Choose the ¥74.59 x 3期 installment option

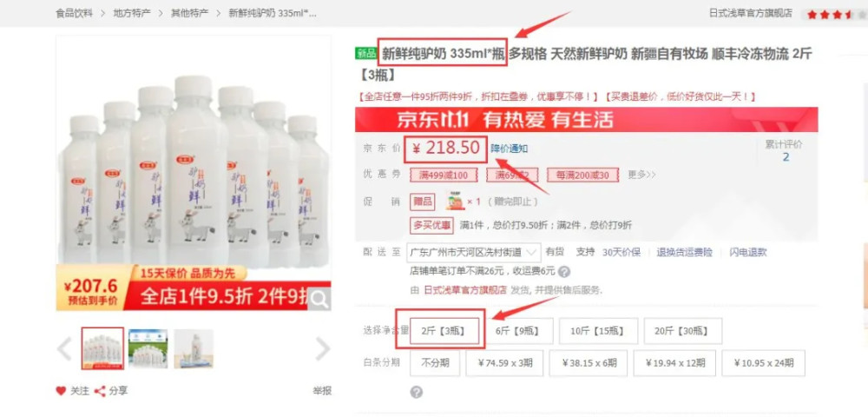[x=504, y=363]
